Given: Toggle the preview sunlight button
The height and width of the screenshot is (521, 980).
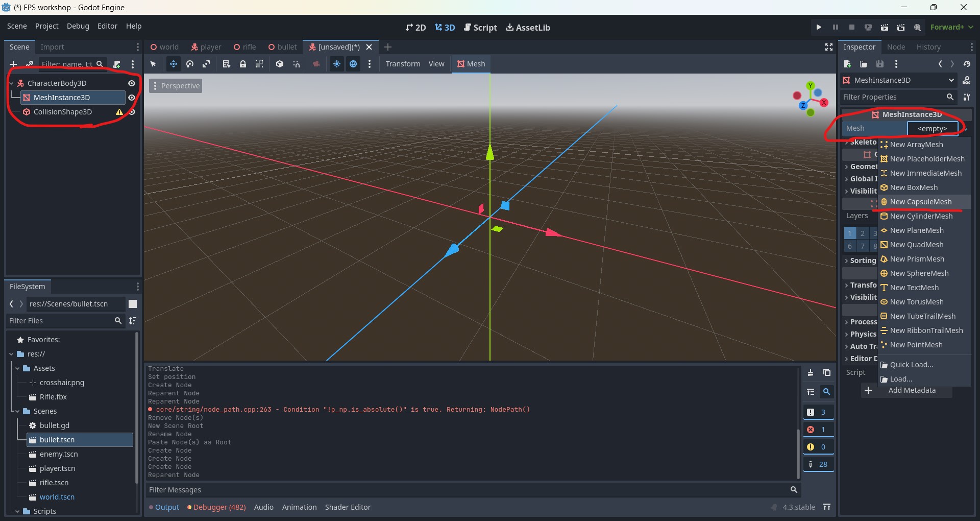Looking at the screenshot, I should [337, 64].
